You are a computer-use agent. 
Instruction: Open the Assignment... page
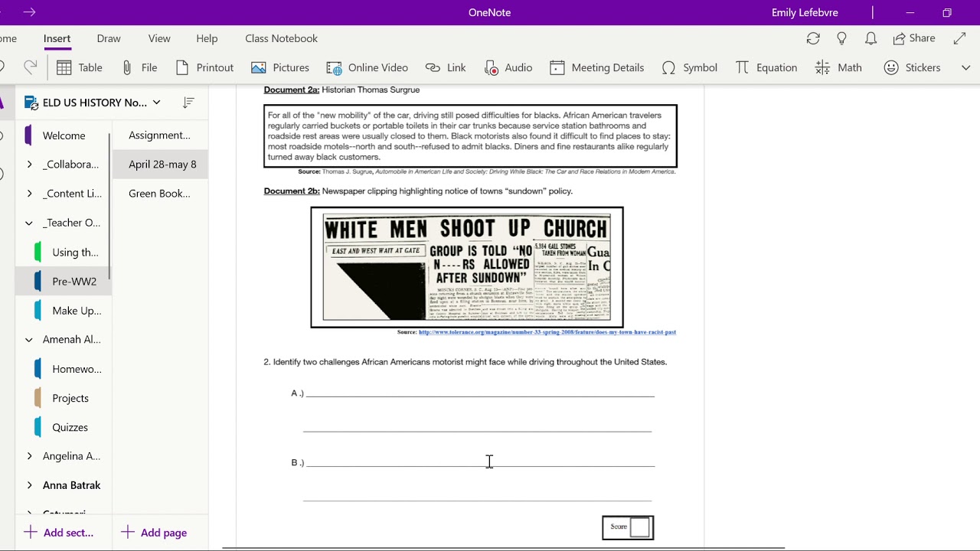tap(159, 135)
